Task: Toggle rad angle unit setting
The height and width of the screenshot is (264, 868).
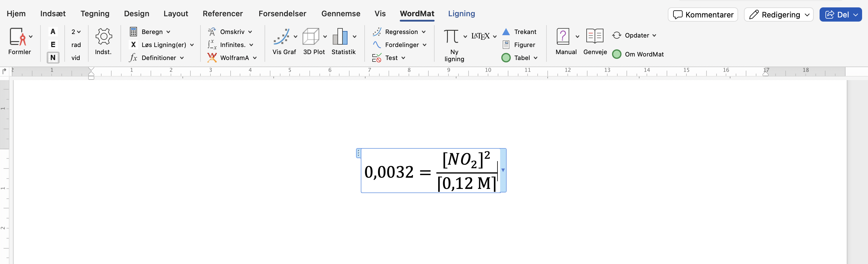Action: [x=76, y=45]
